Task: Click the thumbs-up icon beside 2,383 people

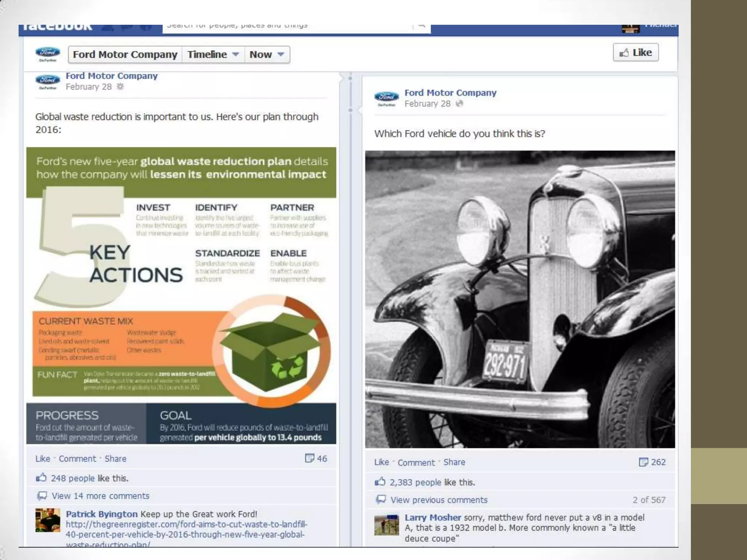Action: click(380, 482)
